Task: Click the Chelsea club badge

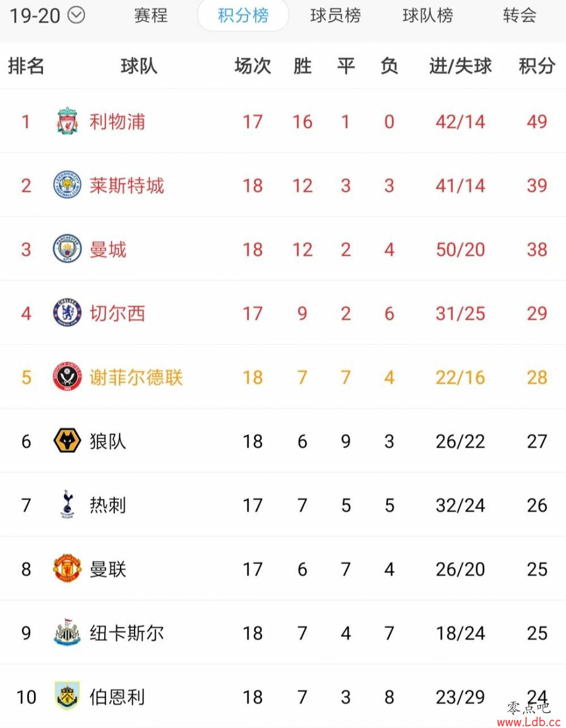Action: pyautogui.click(x=67, y=313)
